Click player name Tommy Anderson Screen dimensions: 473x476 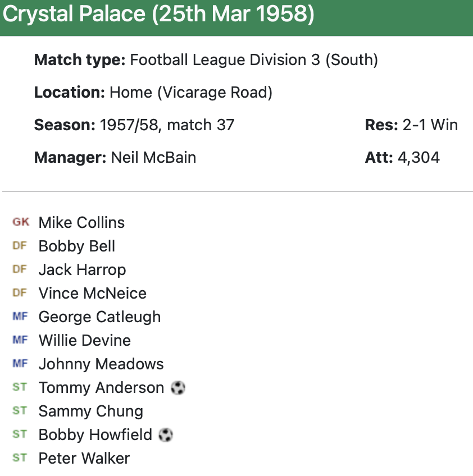101,387
